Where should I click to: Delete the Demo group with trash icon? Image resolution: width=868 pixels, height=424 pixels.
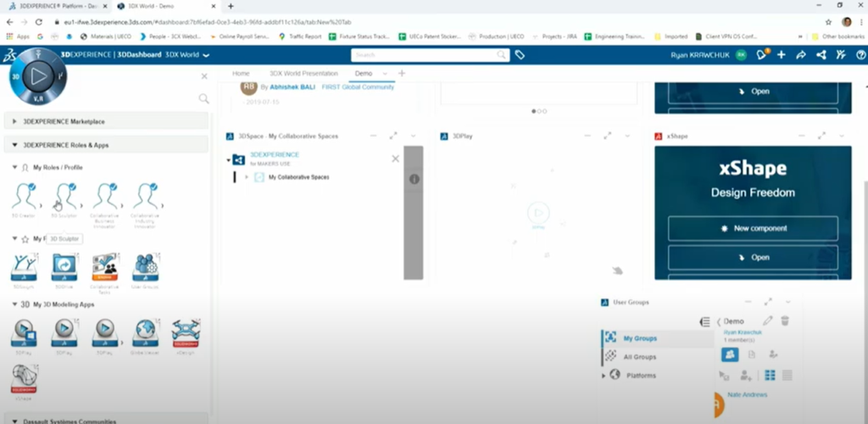[x=784, y=321]
